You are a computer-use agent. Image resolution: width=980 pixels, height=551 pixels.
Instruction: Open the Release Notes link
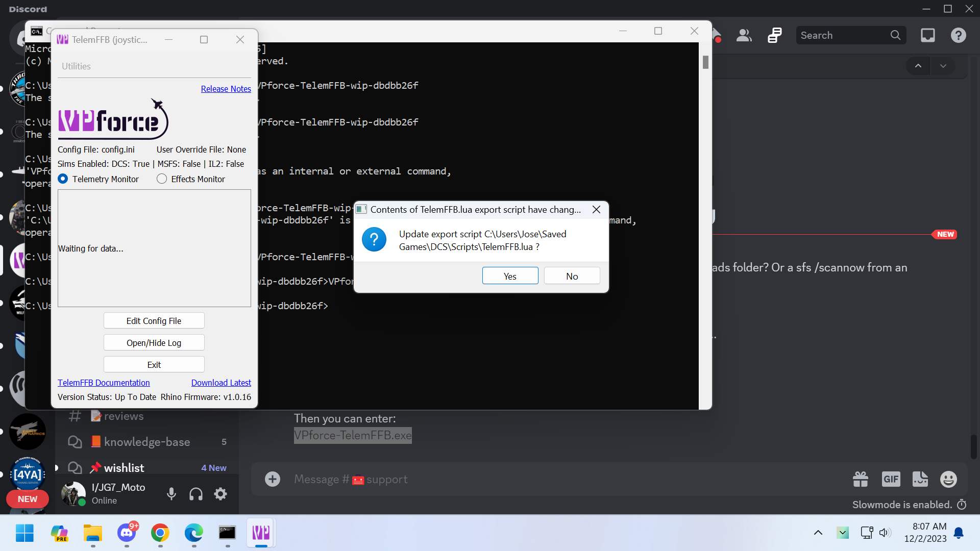226,89
